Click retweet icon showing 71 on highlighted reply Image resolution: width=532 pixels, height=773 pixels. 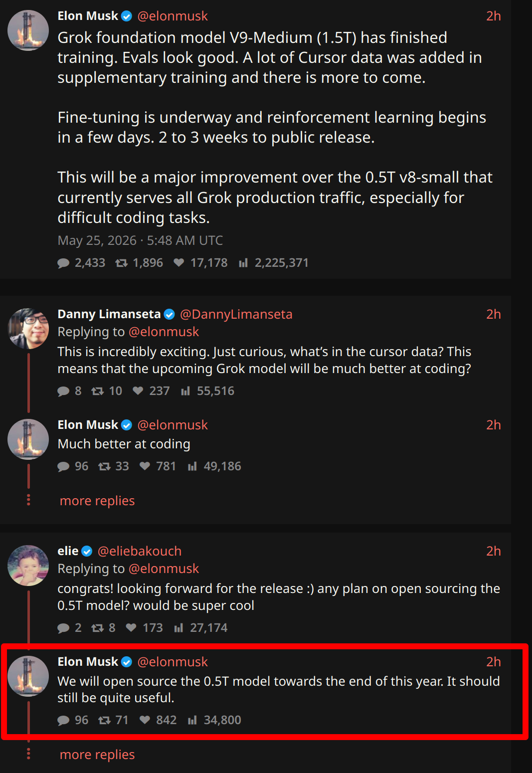pos(104,720)
